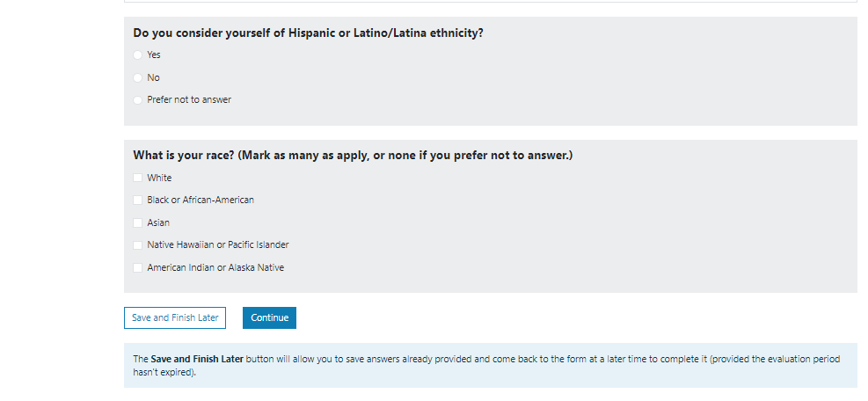The image size is (868, 401).
Task: Enable the Asian checkbox
Action: (137, 222)
